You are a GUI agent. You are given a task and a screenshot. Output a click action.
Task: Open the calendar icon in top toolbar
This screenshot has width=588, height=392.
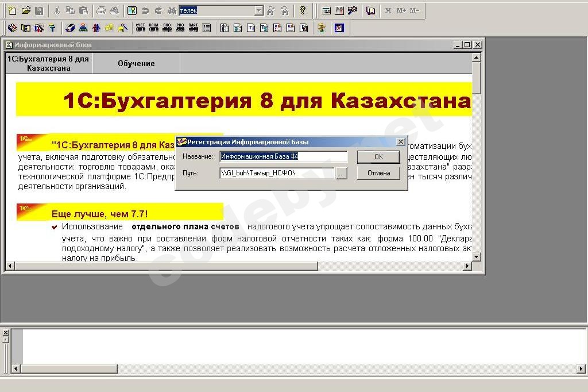339,10
